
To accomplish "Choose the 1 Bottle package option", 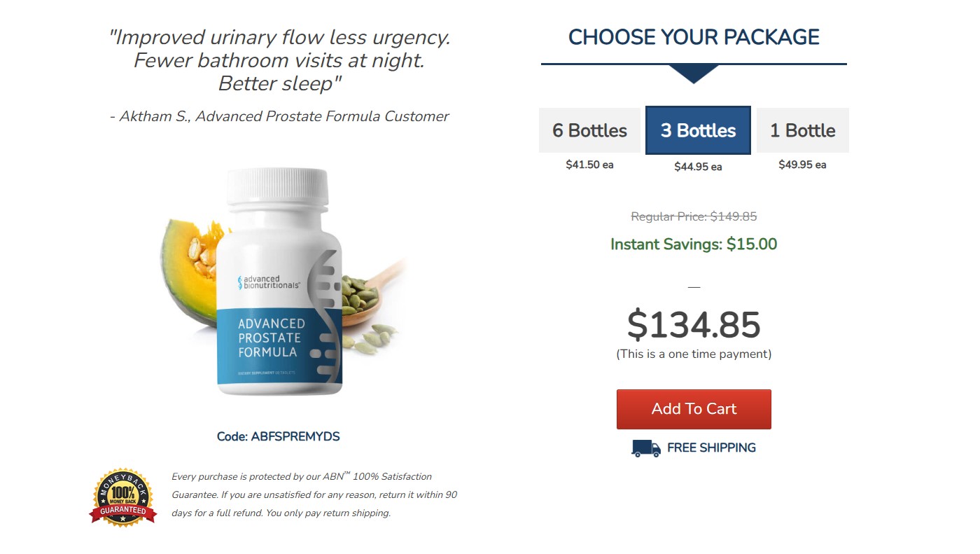I will point(802,130).
